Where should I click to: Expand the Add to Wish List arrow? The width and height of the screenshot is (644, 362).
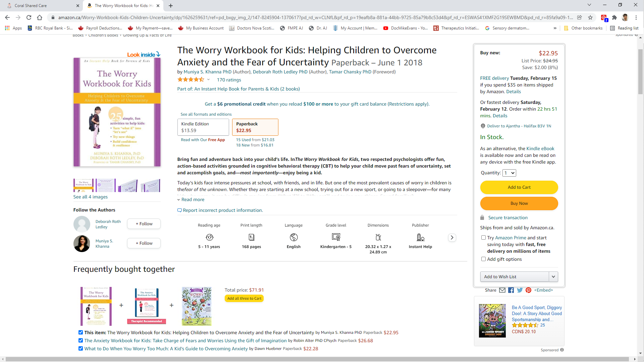[553, 277]
